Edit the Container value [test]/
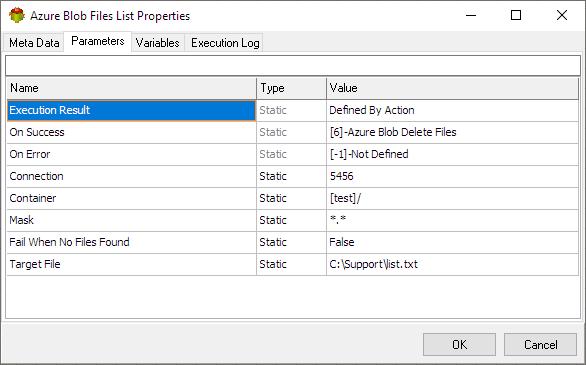Screen dimensions: 586x365 (x=453, y=198)
